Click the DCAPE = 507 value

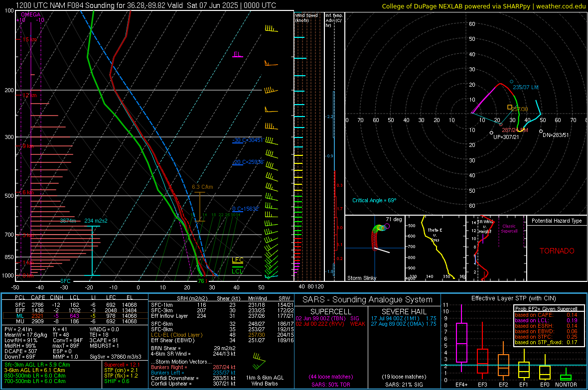point(21,351)
